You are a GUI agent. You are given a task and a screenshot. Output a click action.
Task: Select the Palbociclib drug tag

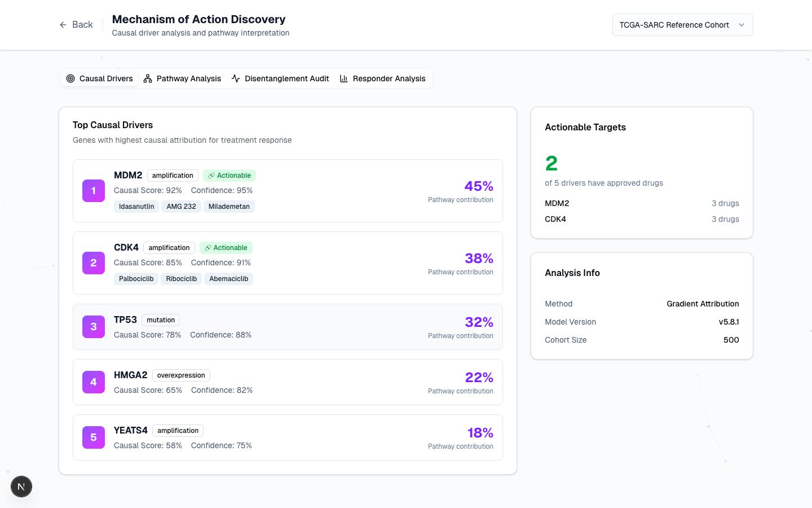coord(136,279)
